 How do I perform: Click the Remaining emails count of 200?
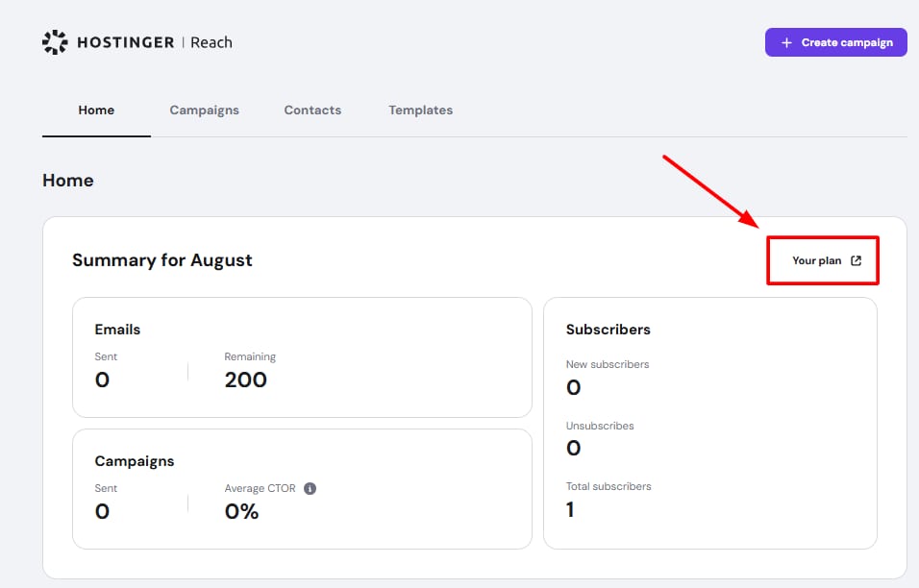click(x=245, y=380)
